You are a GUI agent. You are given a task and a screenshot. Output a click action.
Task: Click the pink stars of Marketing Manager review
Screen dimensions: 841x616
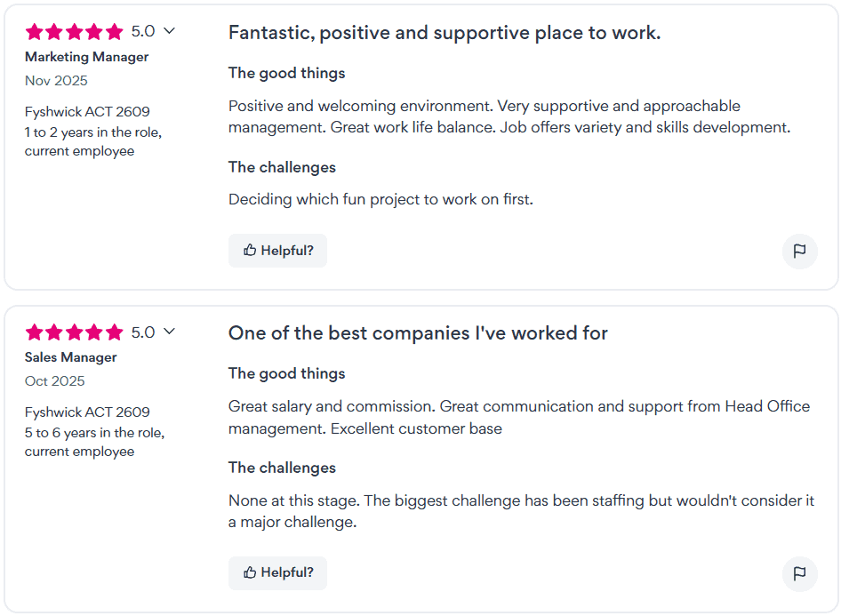(75, 32)
